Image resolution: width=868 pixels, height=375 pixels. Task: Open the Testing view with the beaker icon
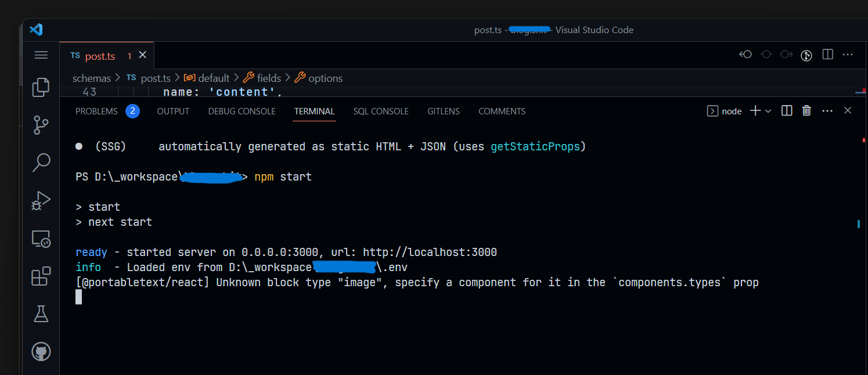coord(41,313)
